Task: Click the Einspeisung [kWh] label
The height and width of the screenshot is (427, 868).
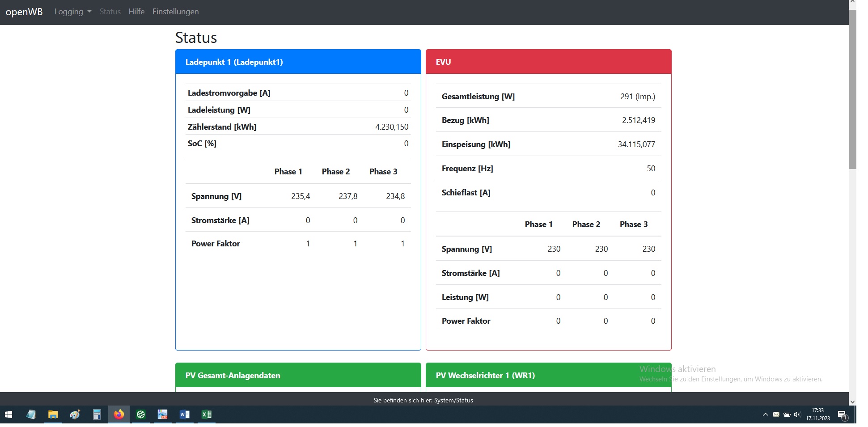Action: [x=476, y=144]
